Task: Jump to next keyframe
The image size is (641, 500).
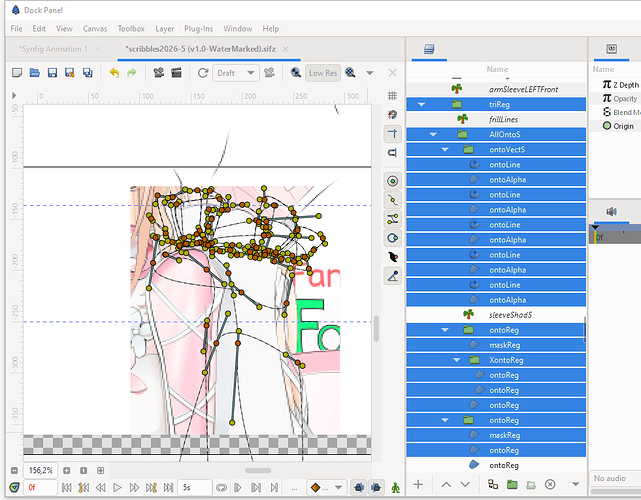Action: (x=151, y=487)
